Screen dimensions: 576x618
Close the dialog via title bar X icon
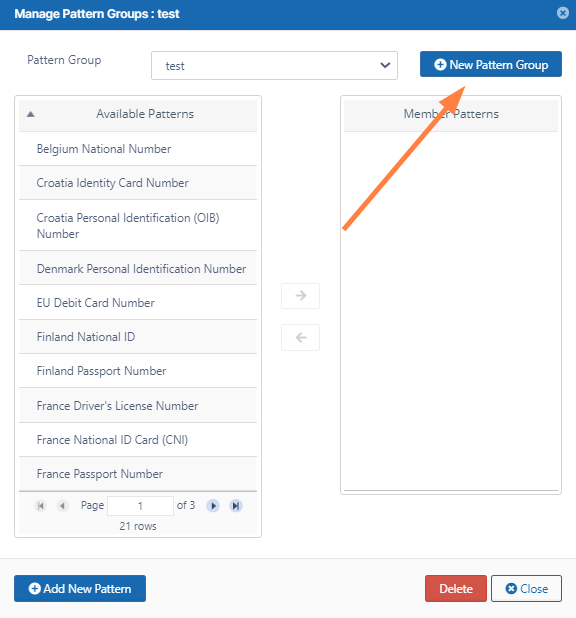tap(563, 13)
